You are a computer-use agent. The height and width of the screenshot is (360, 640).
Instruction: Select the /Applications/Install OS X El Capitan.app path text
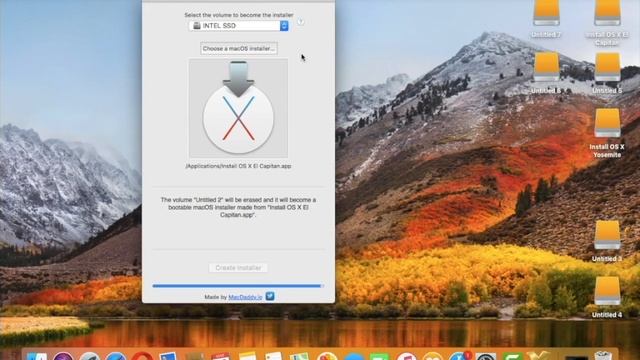pos(238,166)
